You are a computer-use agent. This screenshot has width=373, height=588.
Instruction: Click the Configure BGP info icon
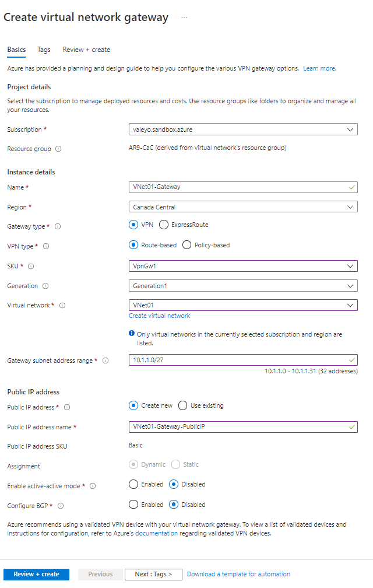tap(61, 506)
